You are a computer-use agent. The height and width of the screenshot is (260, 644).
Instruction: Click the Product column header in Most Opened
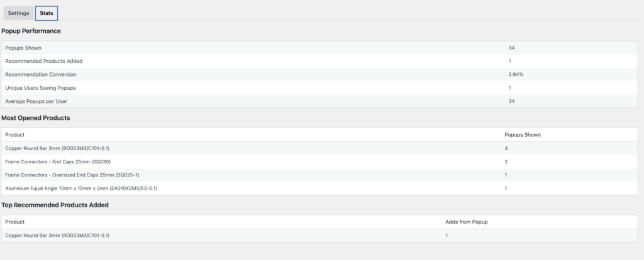14,134
